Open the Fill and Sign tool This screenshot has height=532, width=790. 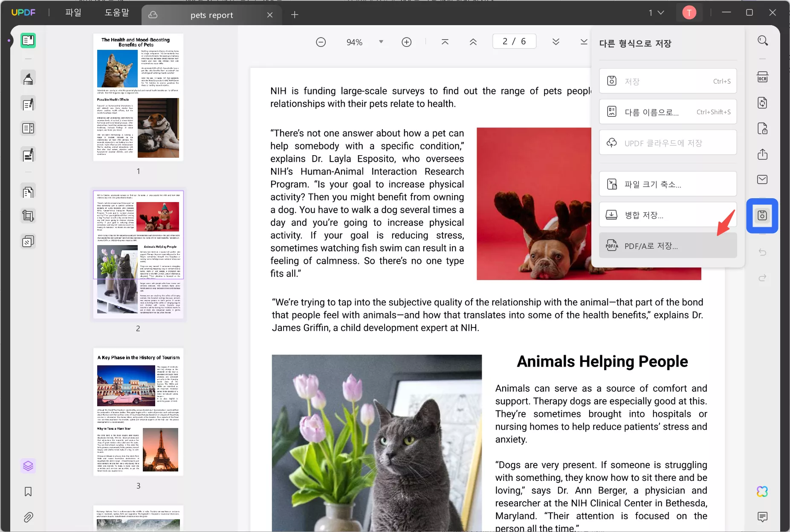28,155
